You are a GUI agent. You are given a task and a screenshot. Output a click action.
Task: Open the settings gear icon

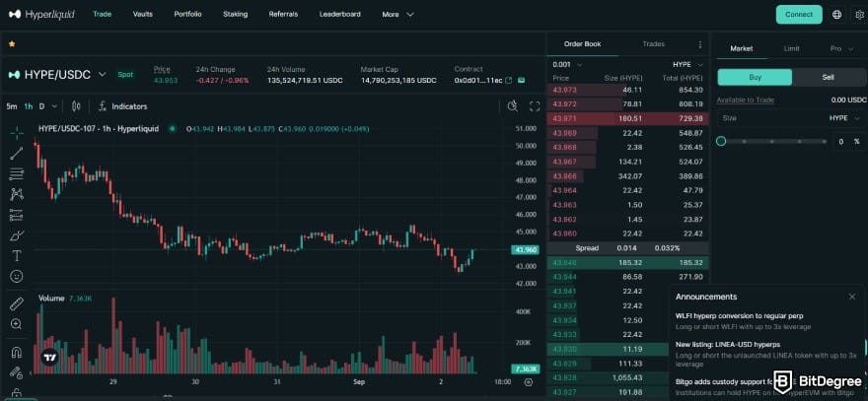[860, 15]
